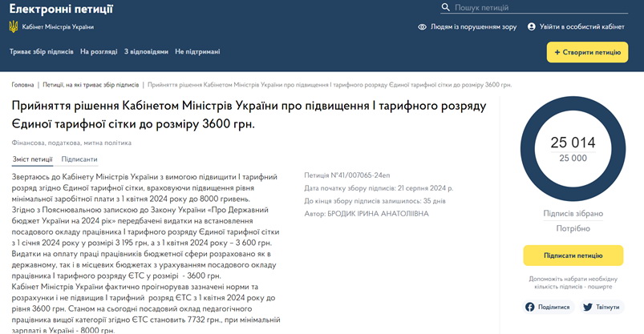Open 'Триває збір підписів' menu section
The image size is (644, 334).
(41, 52)
